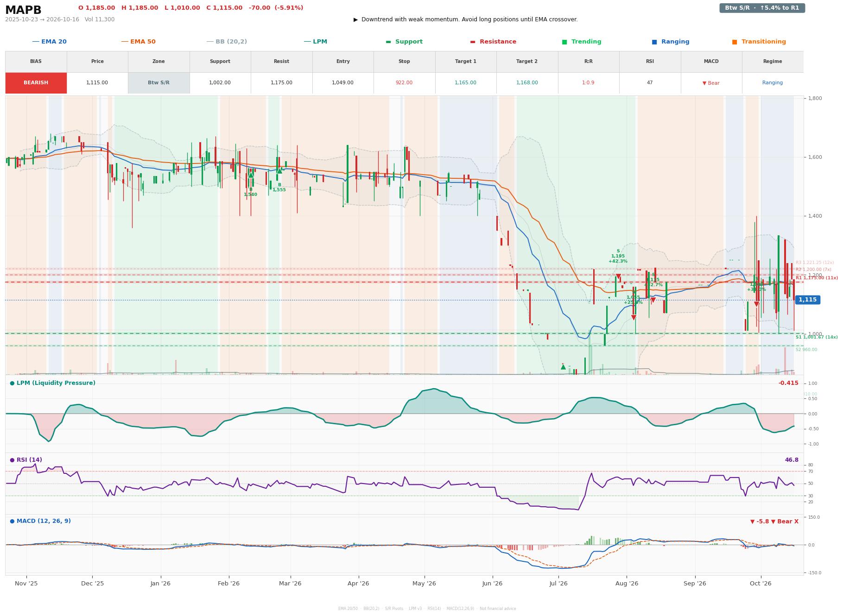
Task: Click the date range 2025-10-23 → 2026-10-16
Action: pos(42,19)
